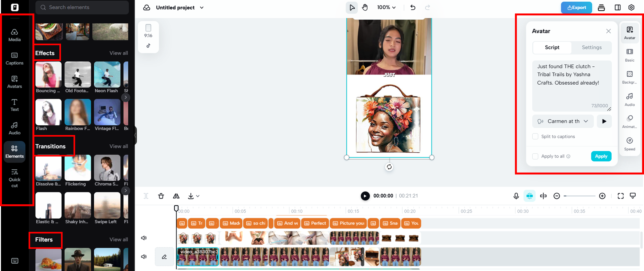Mirror the clip with the flip icon
The image size is (644, 271).
pyautogui.click(x=176, y=196)
